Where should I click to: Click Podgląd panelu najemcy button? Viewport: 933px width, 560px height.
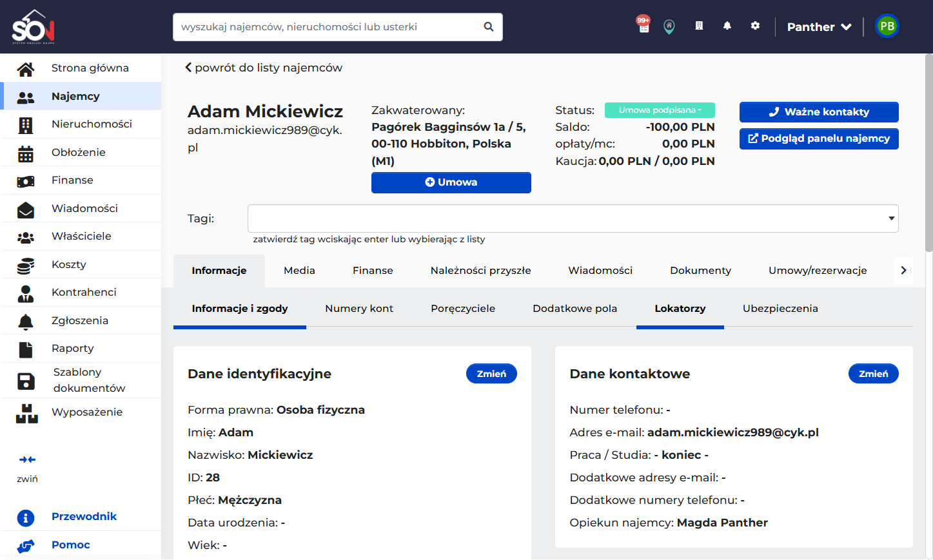(x=819, y=139)
